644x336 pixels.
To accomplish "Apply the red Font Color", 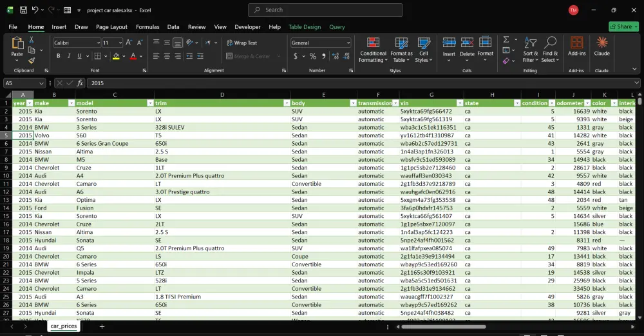I will 133,56.
